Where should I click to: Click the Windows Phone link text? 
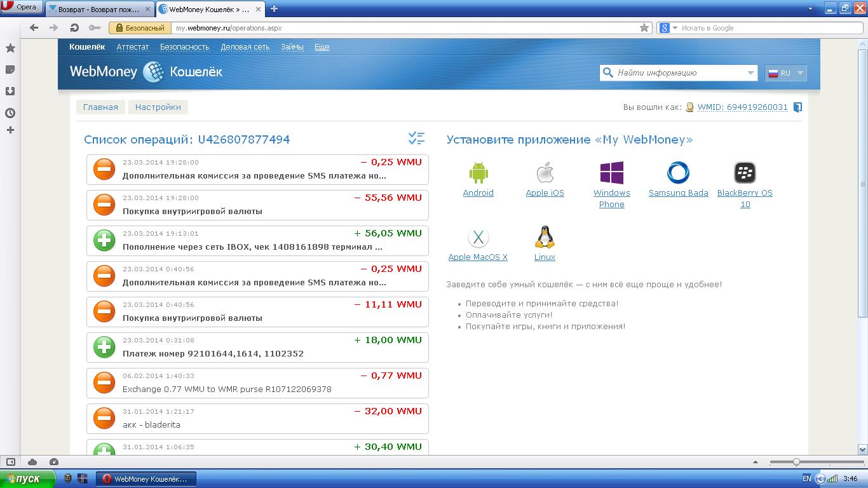pyautogui.click(x=611, y=199)
